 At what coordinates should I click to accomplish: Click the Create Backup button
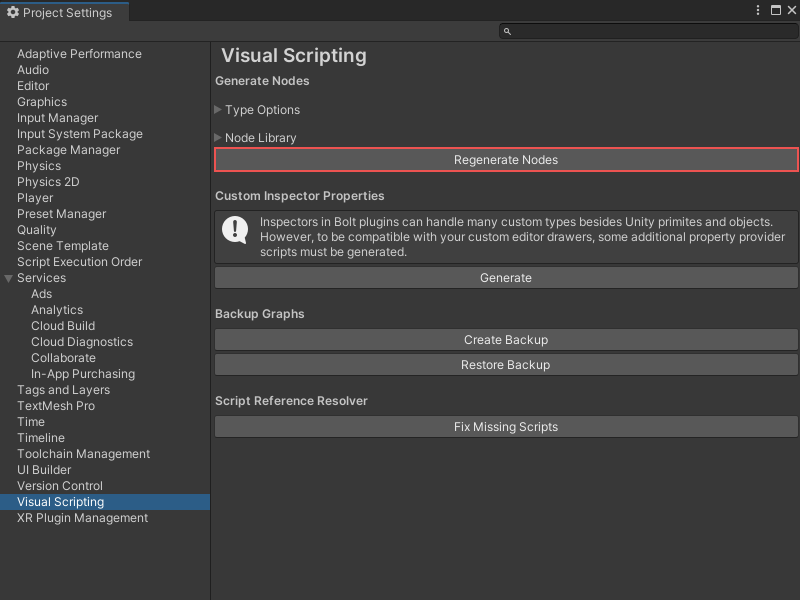tap(506, 340)
